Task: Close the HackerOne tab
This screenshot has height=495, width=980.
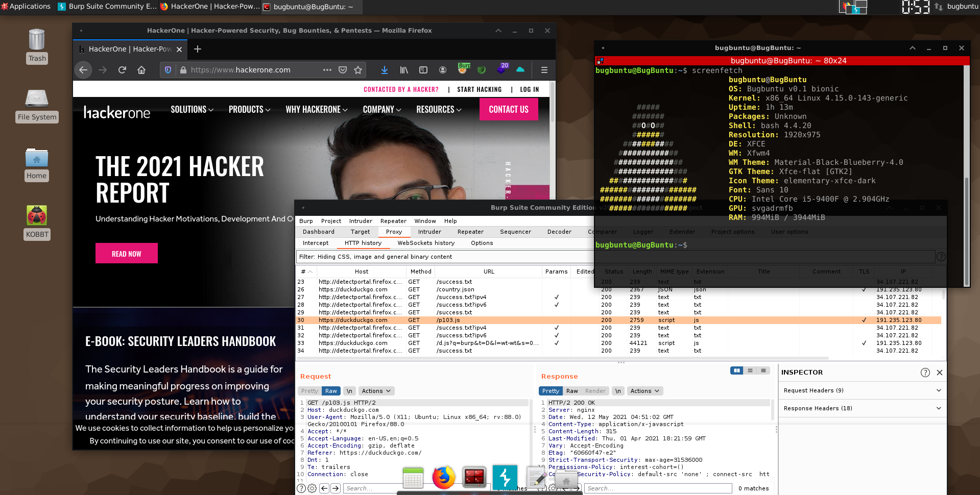Action: point(179,49)
